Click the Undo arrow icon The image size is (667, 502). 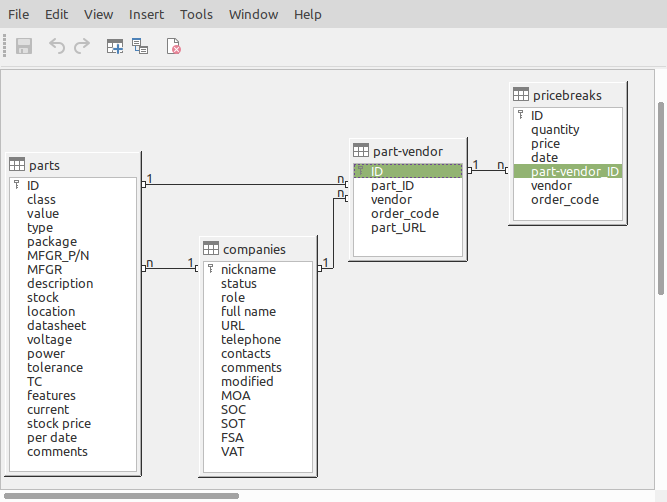click(x=58, y=46)
